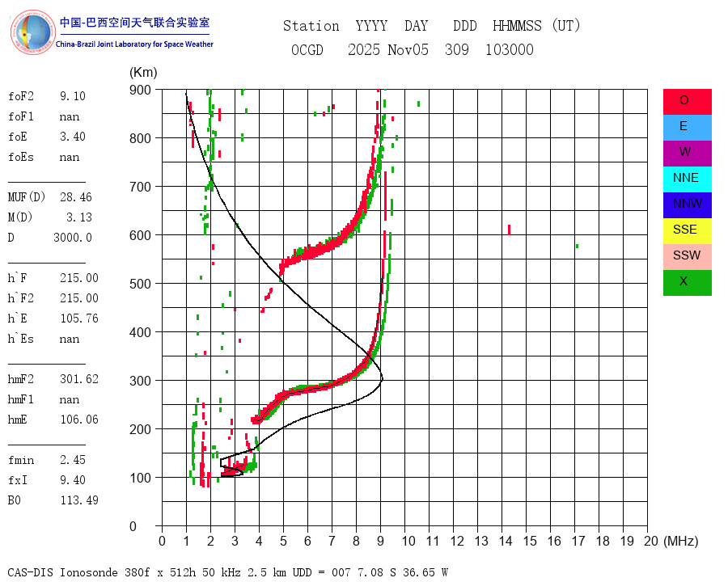The width and height of the screenshot is (728, 582).
Task: Click the D value 3000.0
Action: (73, 238)
